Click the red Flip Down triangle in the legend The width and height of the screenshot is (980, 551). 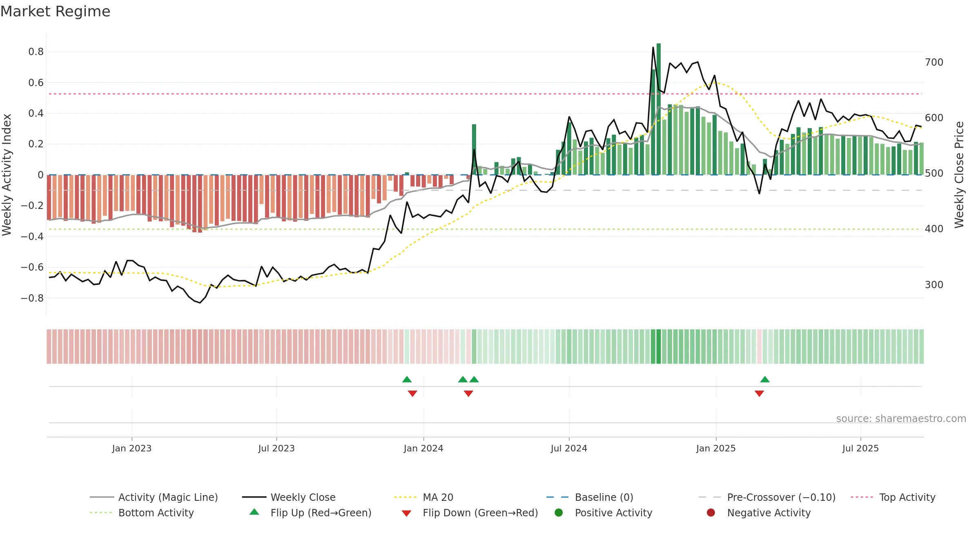pos(406,513)
